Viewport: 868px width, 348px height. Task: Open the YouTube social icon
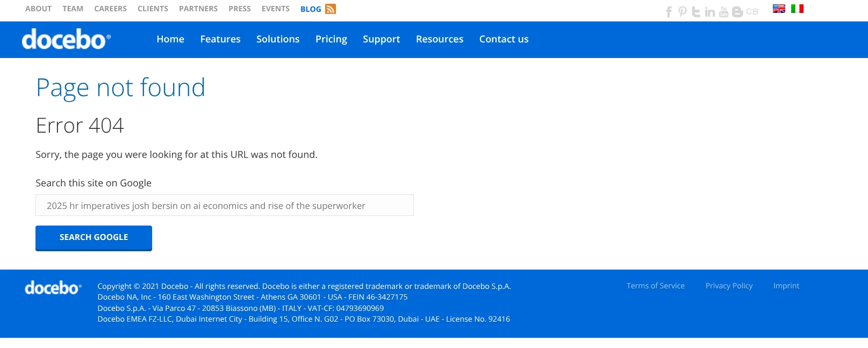point(724,12)
